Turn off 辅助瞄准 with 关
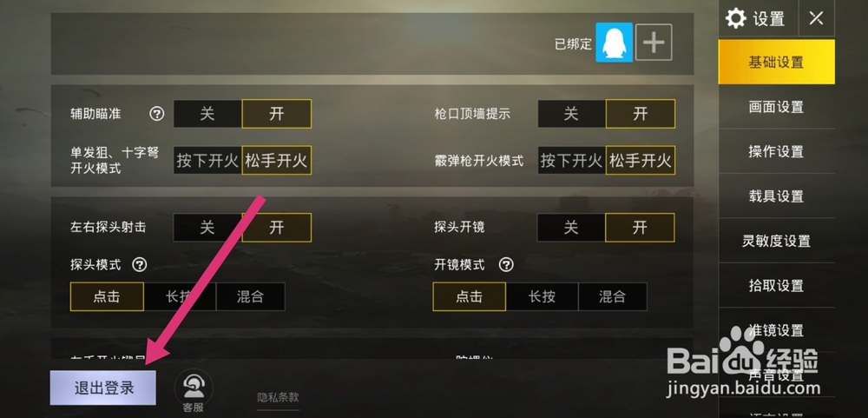868x418 pixels. [207, 114]
